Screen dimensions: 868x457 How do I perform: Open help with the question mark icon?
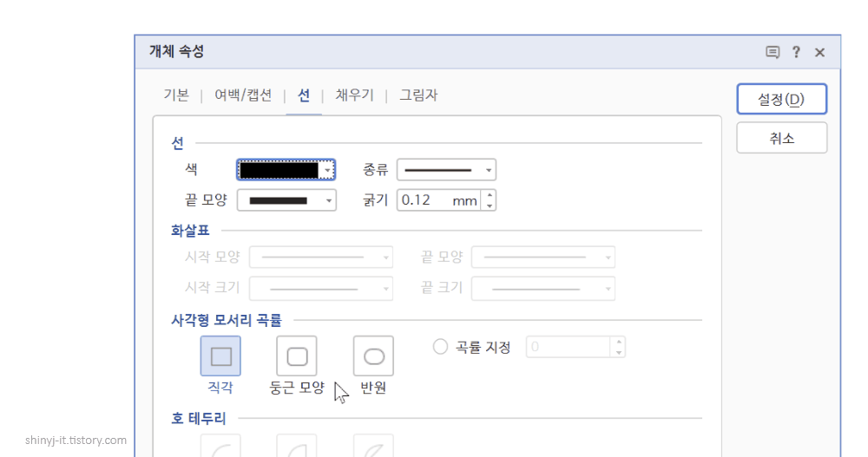pos(796,52)
